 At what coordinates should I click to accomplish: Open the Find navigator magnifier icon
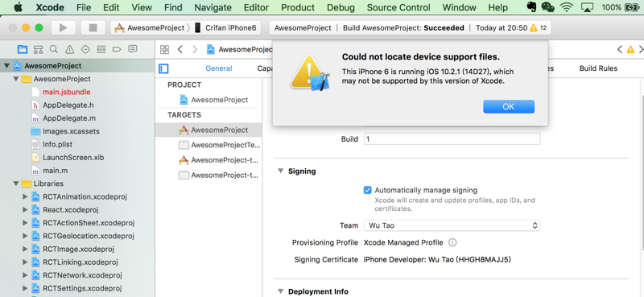(54, 50)
